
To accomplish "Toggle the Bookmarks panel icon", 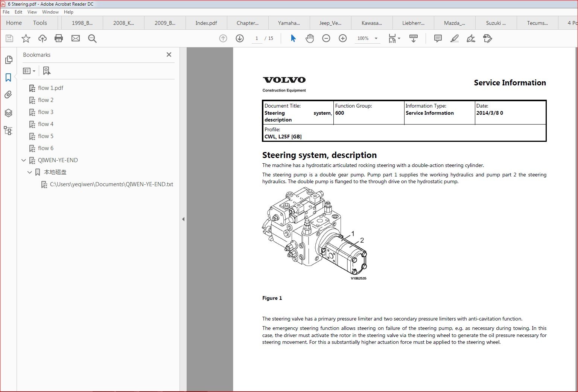I will click(8, 77).
